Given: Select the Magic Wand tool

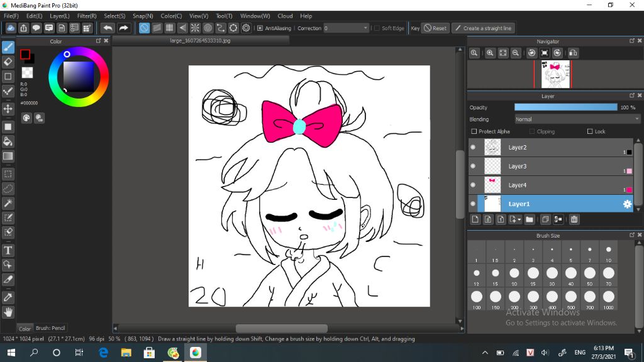Looking at the screenshot, I should click(x=8, y=203).
